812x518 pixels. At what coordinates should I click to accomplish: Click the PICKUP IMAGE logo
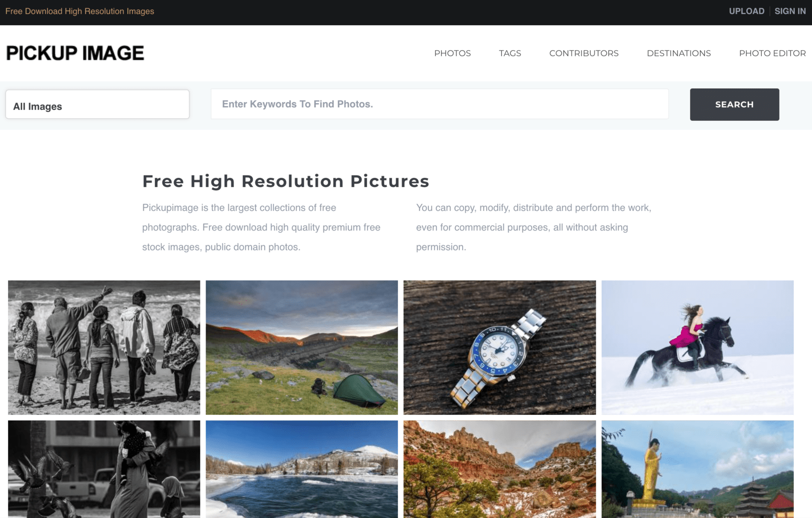click(x=75, y=53)
